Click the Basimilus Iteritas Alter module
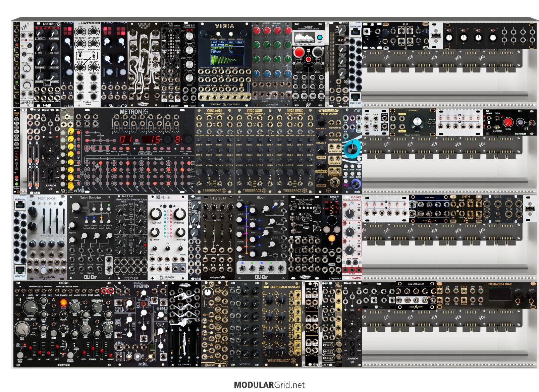This screenshot has height=392, width=539. coord(144,65)
